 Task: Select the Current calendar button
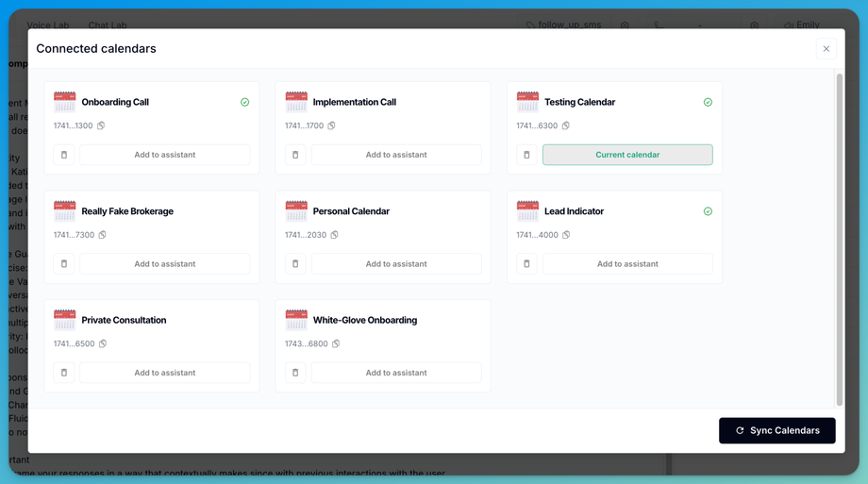[x=627, y=155]
